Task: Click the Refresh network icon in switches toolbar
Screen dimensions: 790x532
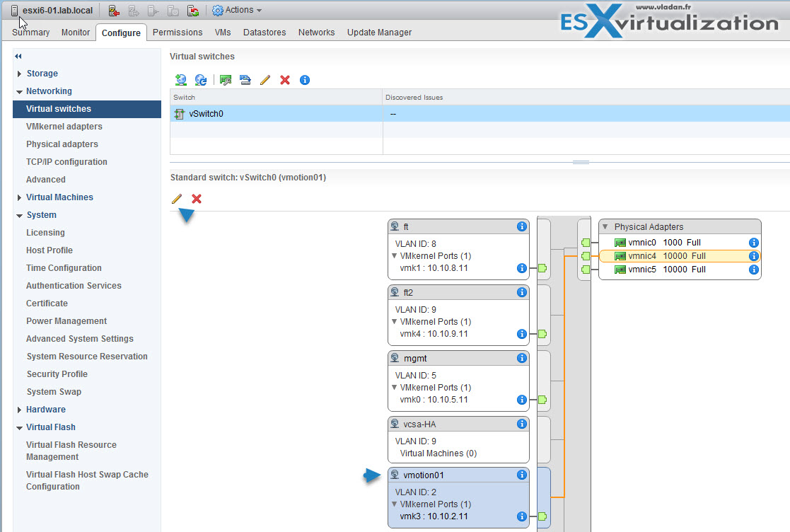Action: point(201,80)
